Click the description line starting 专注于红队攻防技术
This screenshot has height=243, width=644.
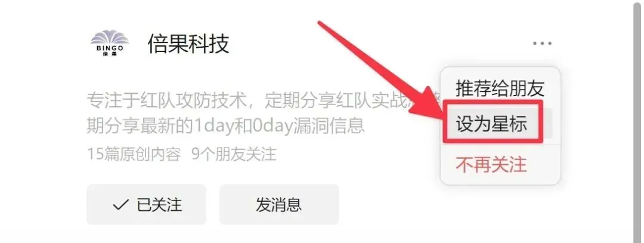[x=263, y=100]
